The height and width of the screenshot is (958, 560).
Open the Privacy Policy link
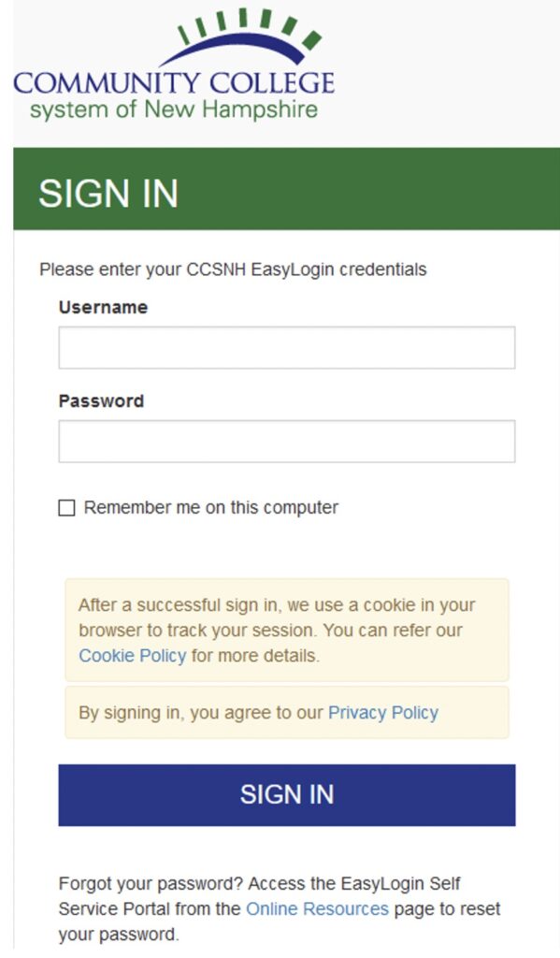pos(383,712)
